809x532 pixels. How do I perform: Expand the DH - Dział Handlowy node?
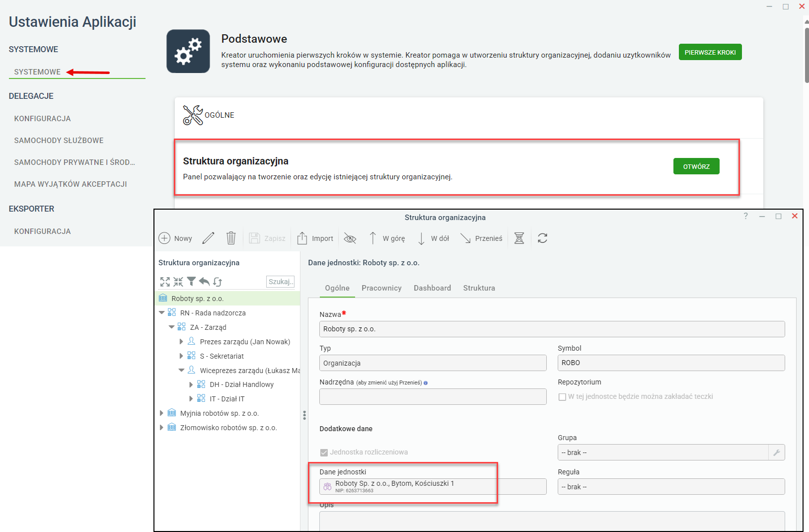tap(191, 384)
